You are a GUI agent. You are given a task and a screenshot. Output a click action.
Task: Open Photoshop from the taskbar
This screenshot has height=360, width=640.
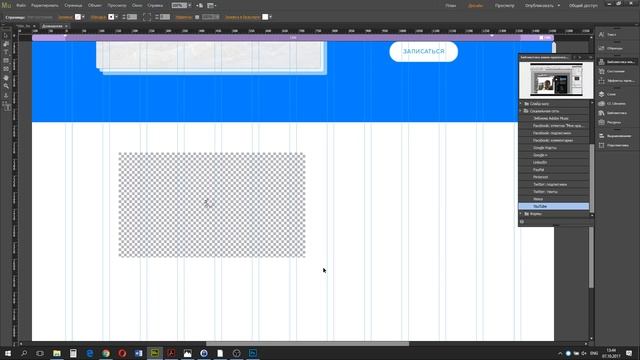[x=253, y=353]
